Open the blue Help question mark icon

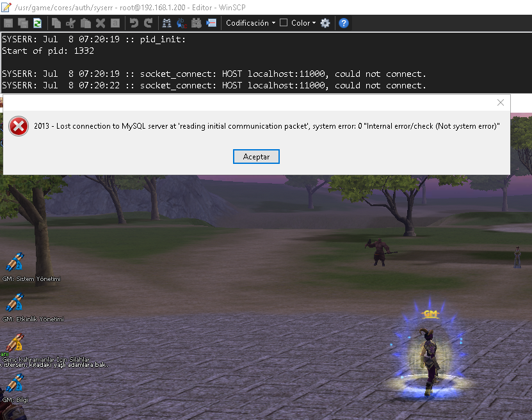344,23
